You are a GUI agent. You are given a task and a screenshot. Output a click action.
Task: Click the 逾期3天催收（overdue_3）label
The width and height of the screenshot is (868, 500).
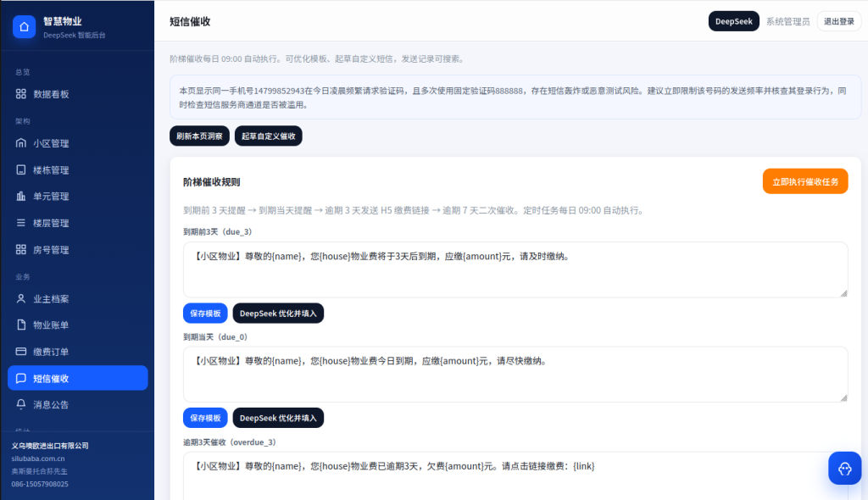coord(230,442)
